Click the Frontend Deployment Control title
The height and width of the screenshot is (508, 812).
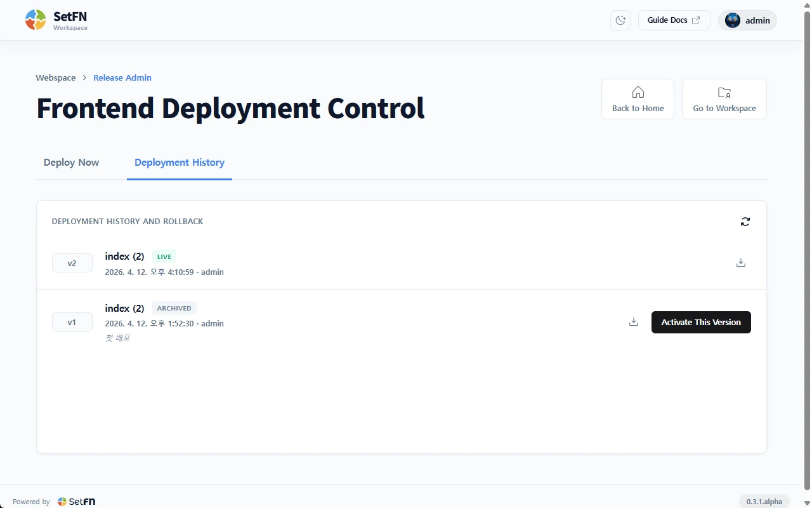click(x=230, y=108)
